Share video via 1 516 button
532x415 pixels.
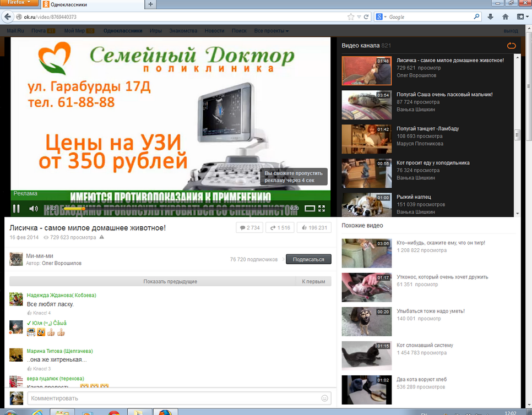(x=280, y=227)
